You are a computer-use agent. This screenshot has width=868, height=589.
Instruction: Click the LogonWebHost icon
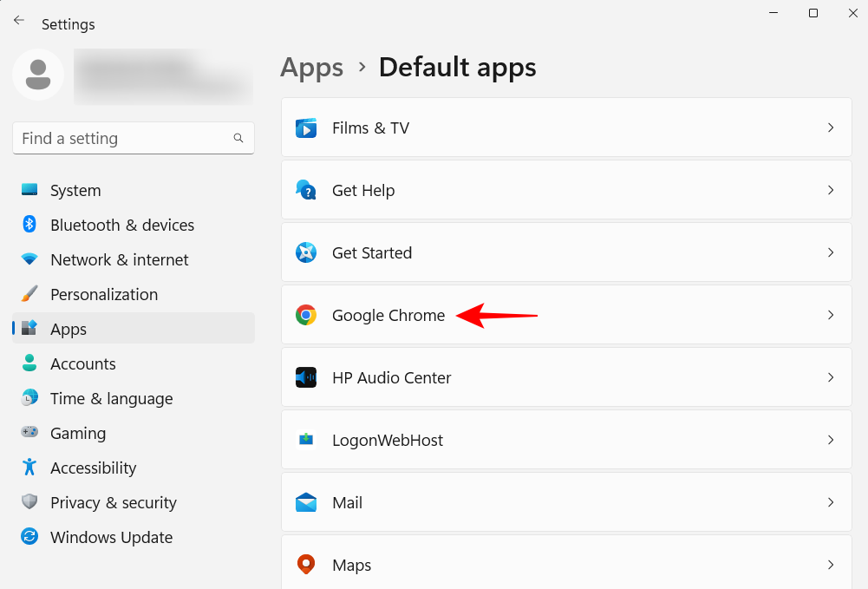305,440
